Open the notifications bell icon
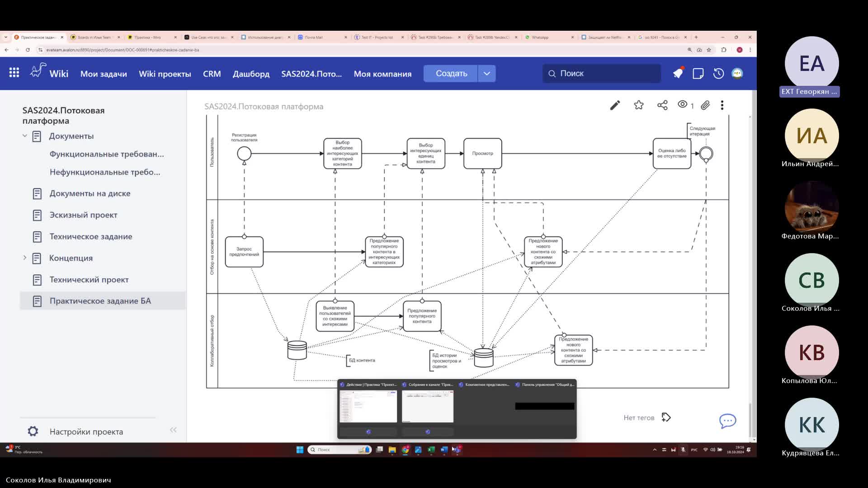This screenshot has width=868, height=488. 678,73
